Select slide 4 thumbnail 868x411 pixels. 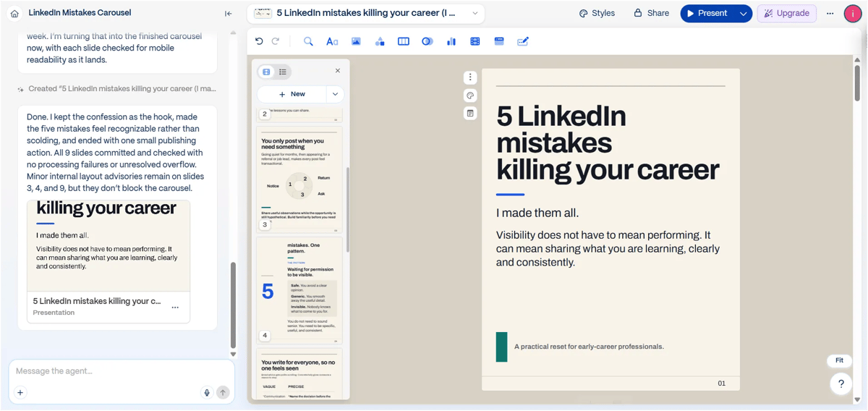[x=299, y=289]
